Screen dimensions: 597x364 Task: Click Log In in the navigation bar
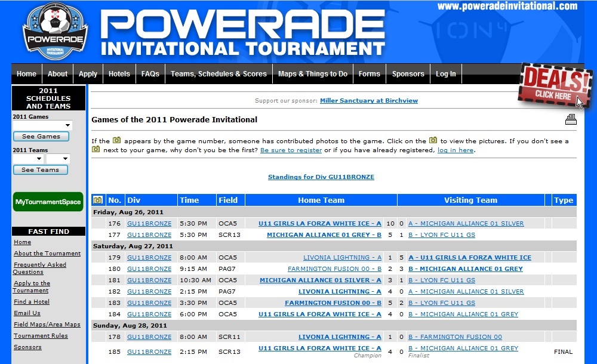coord(446,74)
